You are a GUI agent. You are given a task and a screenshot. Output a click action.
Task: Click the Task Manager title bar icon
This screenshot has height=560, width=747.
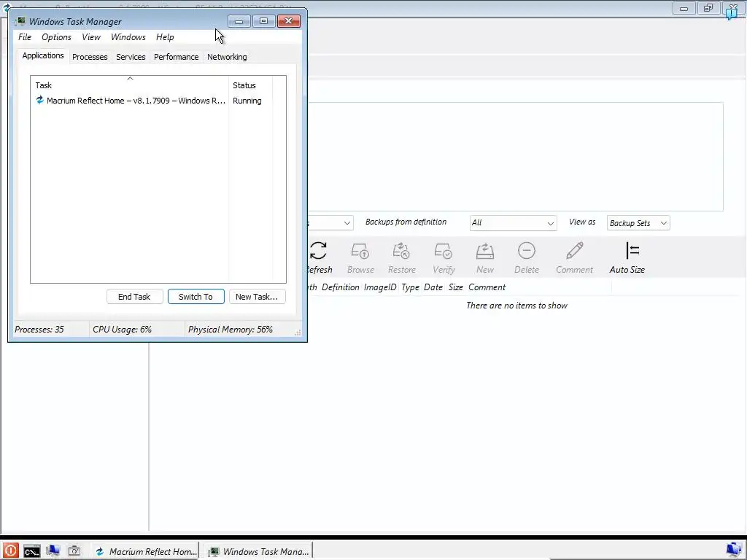click(20, 21)
